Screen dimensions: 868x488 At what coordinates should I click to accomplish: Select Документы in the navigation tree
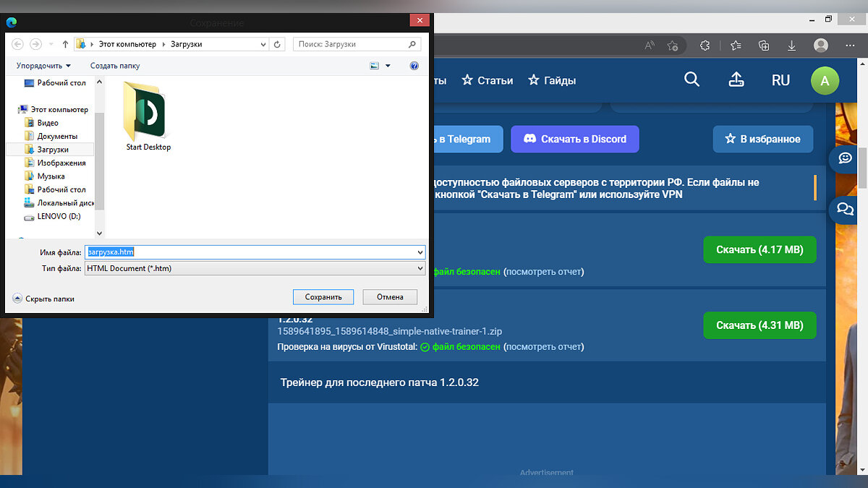pyautogui.click(x=57, y=136)
